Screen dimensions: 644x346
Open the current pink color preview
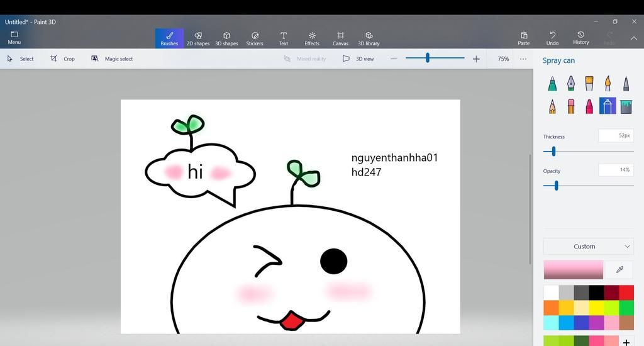click(x=574, y=270)
